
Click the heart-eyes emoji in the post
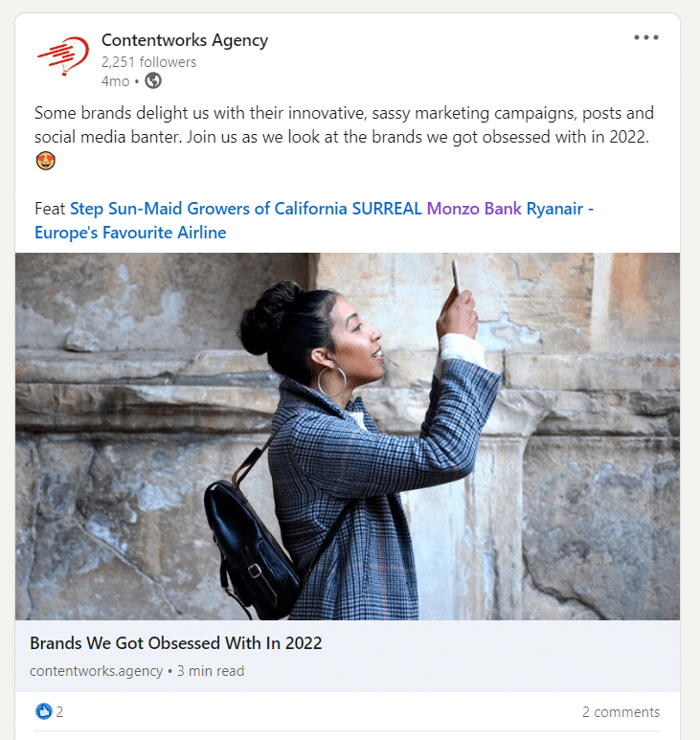(x=46, y=161)
